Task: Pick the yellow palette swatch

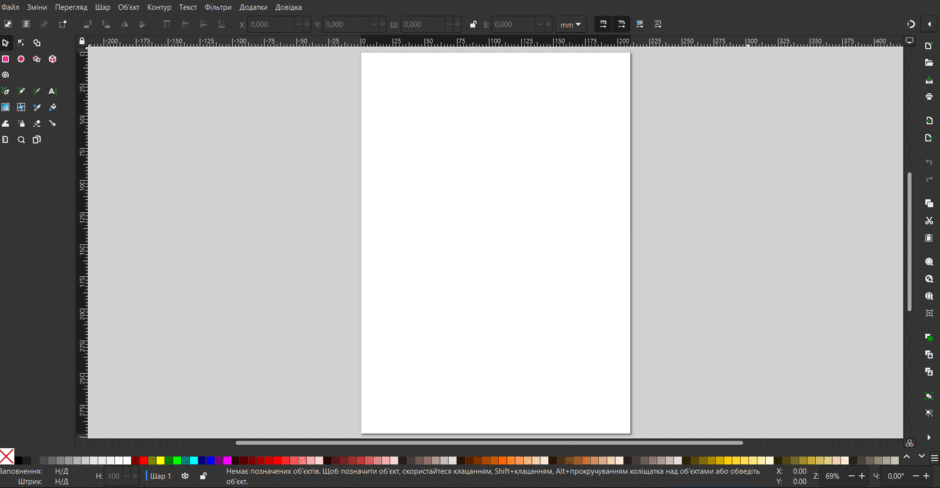Action: click(x=160, y=460)
